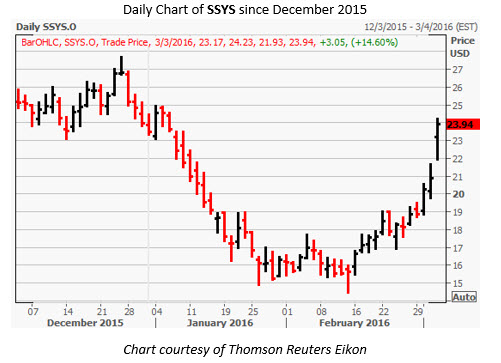Click the 16 price axis label
This screenshot has width=501, height=363.
click(x=457, y=265)
